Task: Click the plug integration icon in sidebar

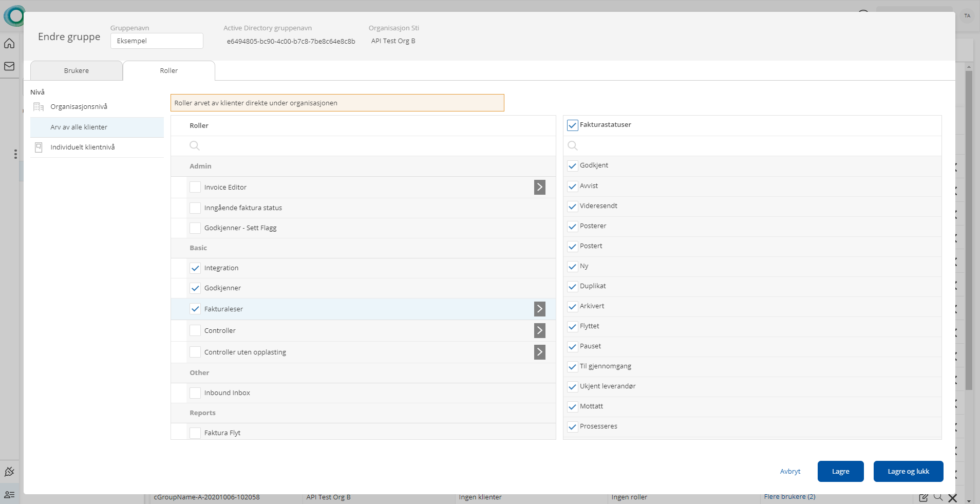Action: click(9, 472)
